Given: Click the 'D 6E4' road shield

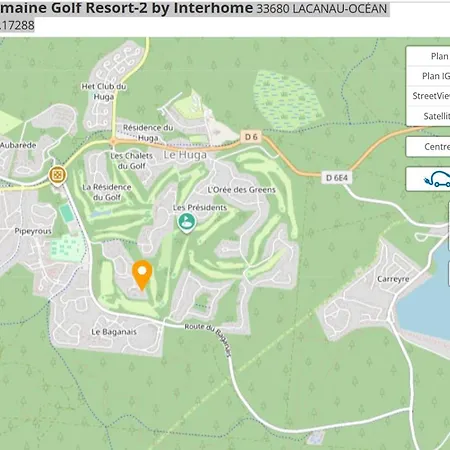Looking at the screenshot, I should click(x=337, y=178).
